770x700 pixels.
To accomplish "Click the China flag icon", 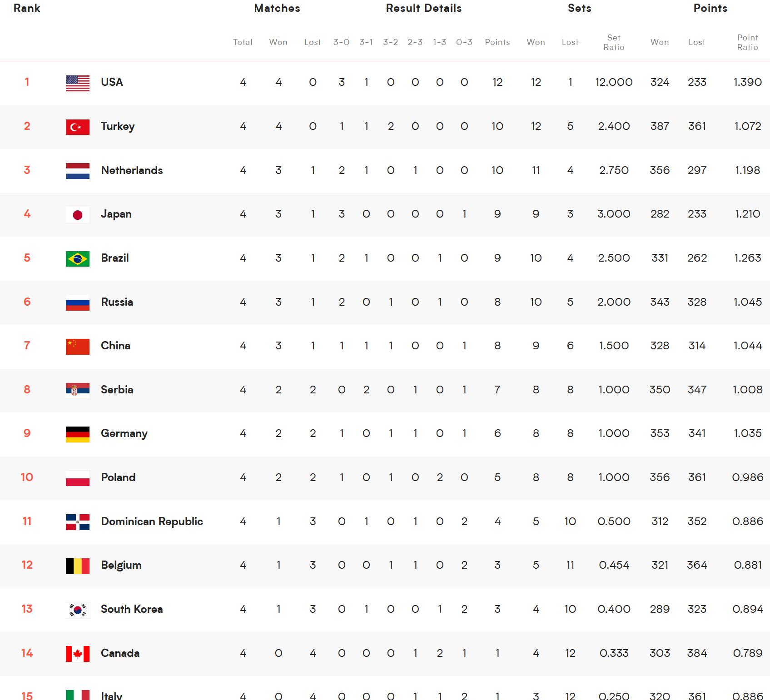I will coord(78,346).
